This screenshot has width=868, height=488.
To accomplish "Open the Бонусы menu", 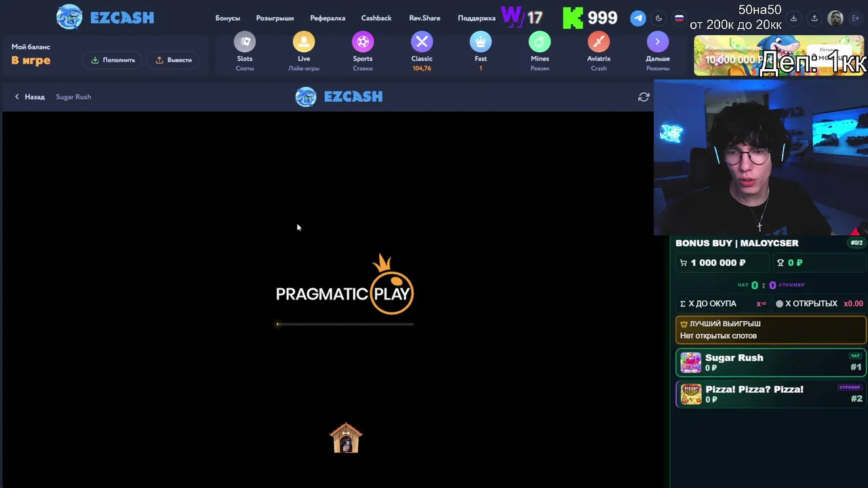I will click(x=228, y=18).
